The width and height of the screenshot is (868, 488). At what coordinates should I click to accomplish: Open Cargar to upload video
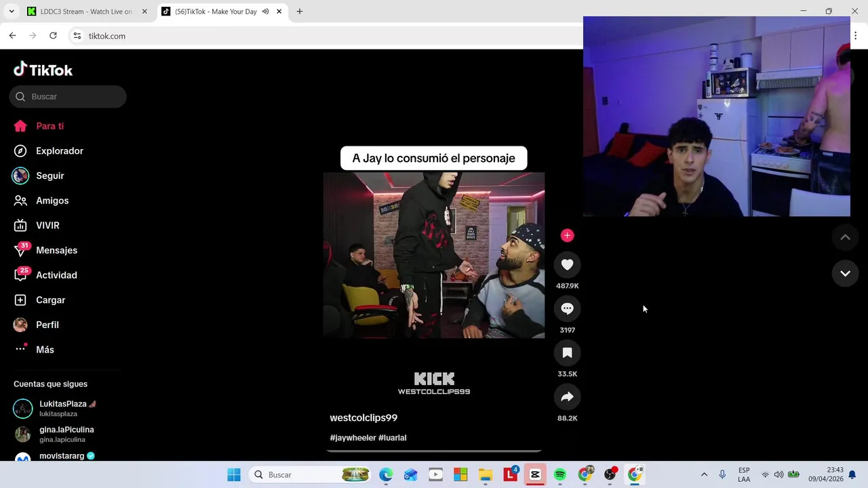coord(39,300)
